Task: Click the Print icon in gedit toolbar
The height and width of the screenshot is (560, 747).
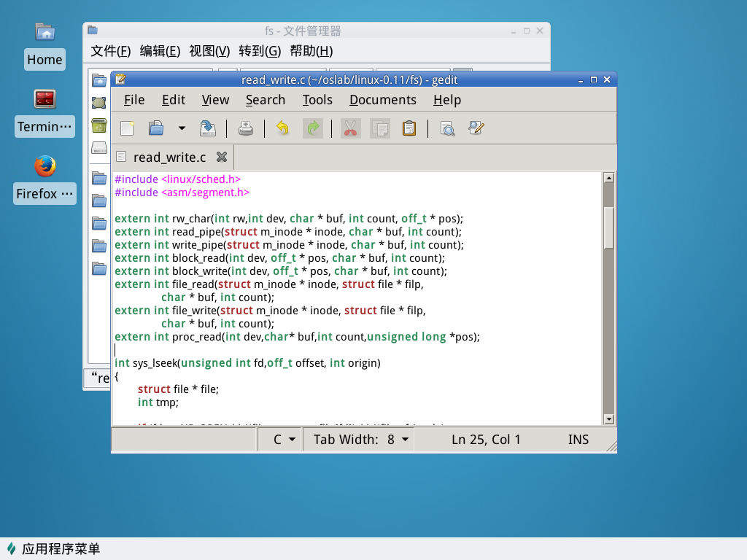Action: pyautogui.click(x=246, y=128)
